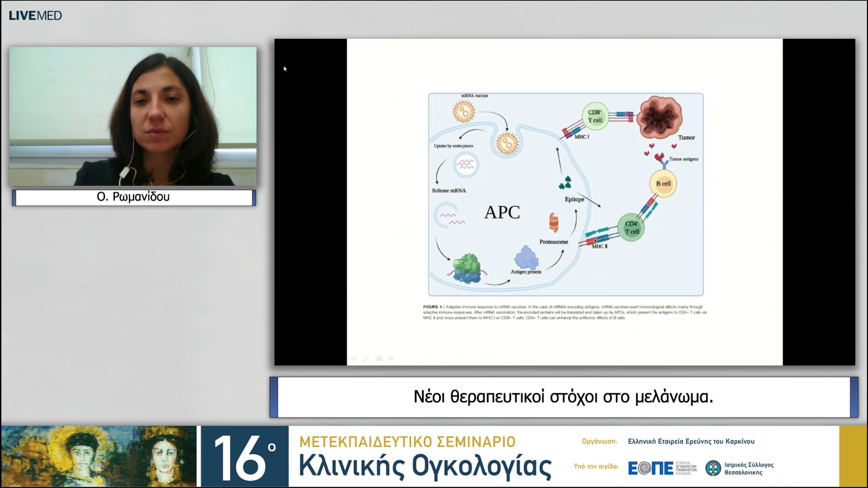Click the FIGURE 4 caption text
868x488 pixels.
click(565, 312)
